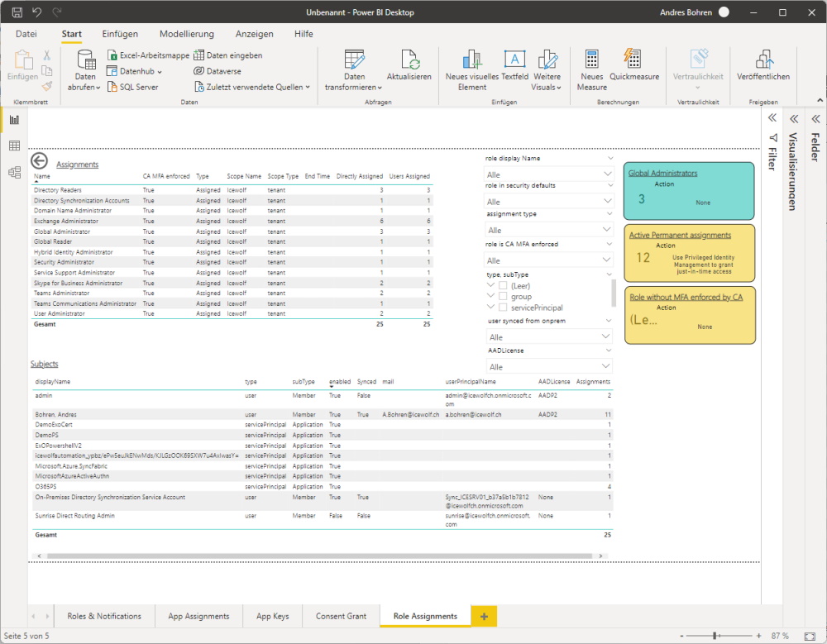Switch to data table view in left sidebar

click(14, 145)
